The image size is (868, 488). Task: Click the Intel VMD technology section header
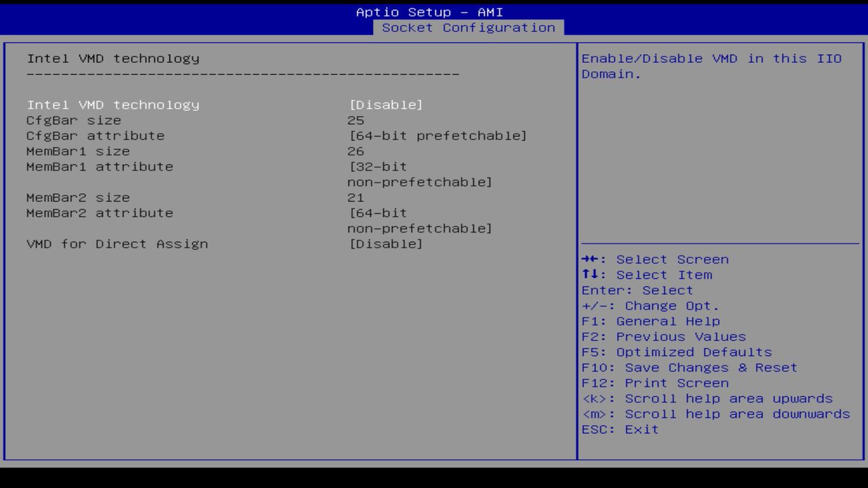click(113, 58)
